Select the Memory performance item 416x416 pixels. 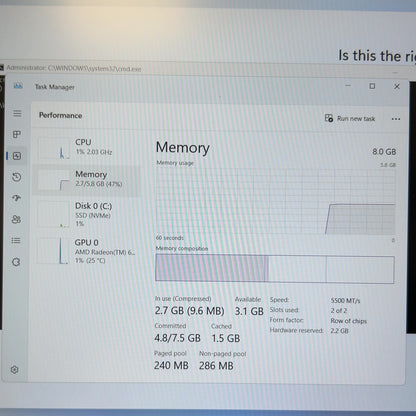[x=87, y=180]
